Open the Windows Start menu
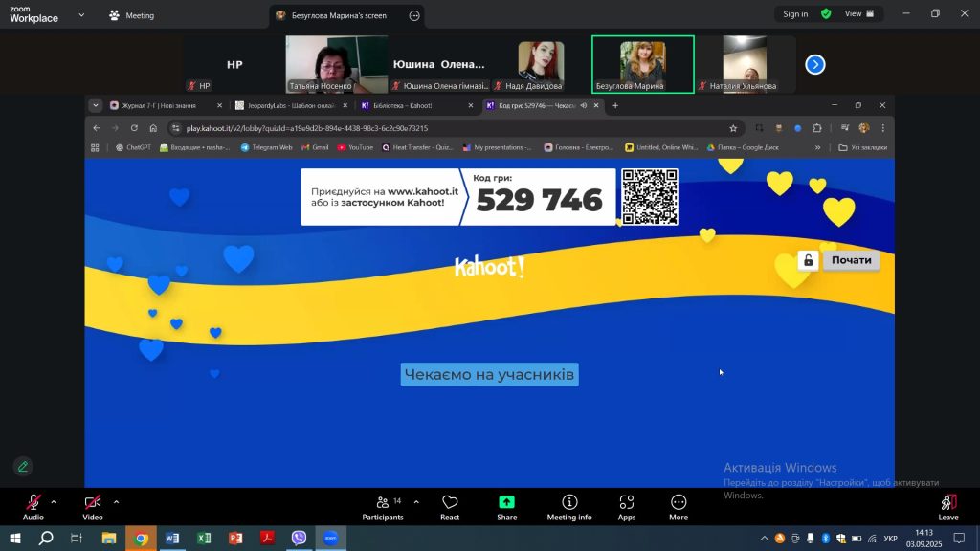Viewport: 980px width, 551px height. click(x=15, y=538)
